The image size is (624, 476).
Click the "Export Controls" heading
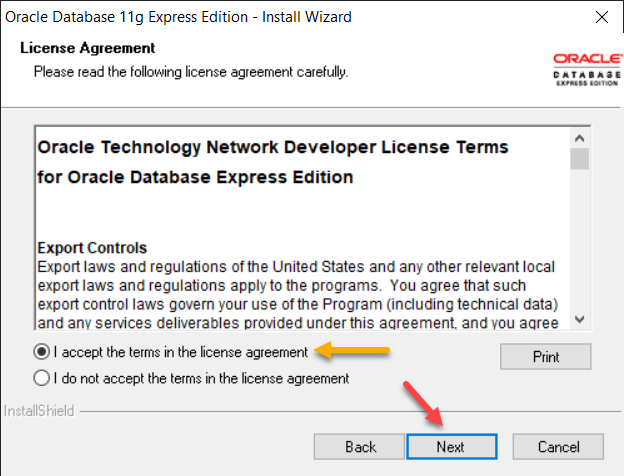coord(92,248)
